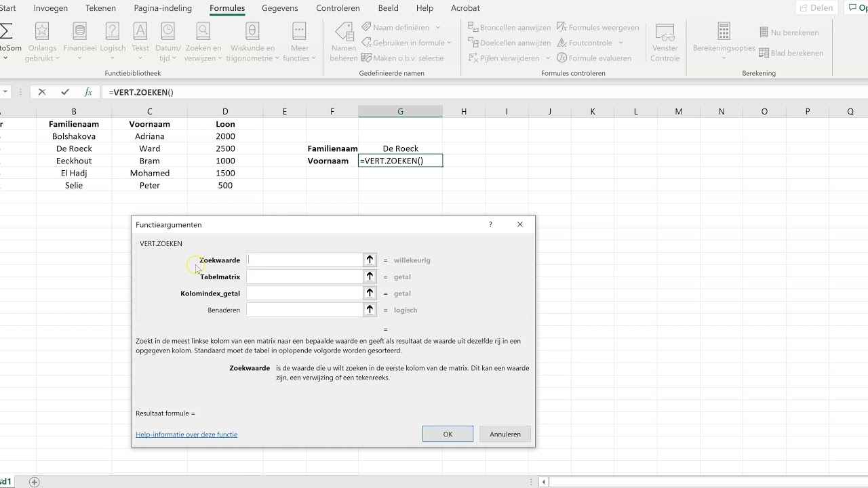Image resolution: width=868 pixels, height=488 pixels.
Task: Expand the name box dropdown arrow
Action: pyautogui.click(x=5, y=92)
